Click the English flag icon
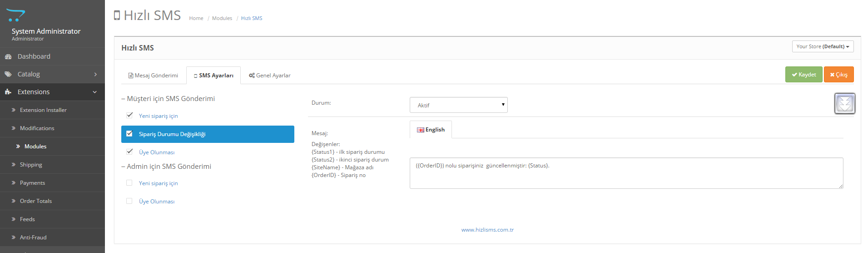The width and height of the screenshot is (868, 253). click(x=421, y=130)
